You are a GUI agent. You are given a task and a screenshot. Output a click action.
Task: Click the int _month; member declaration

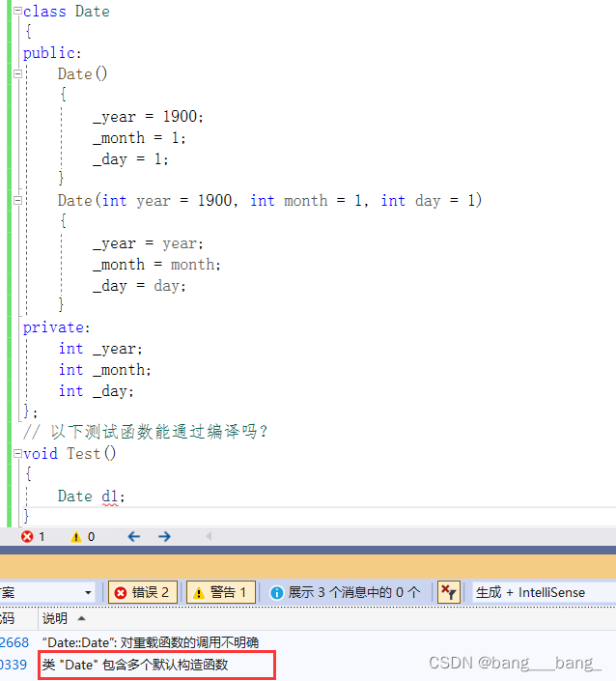(x=104, y=370)
